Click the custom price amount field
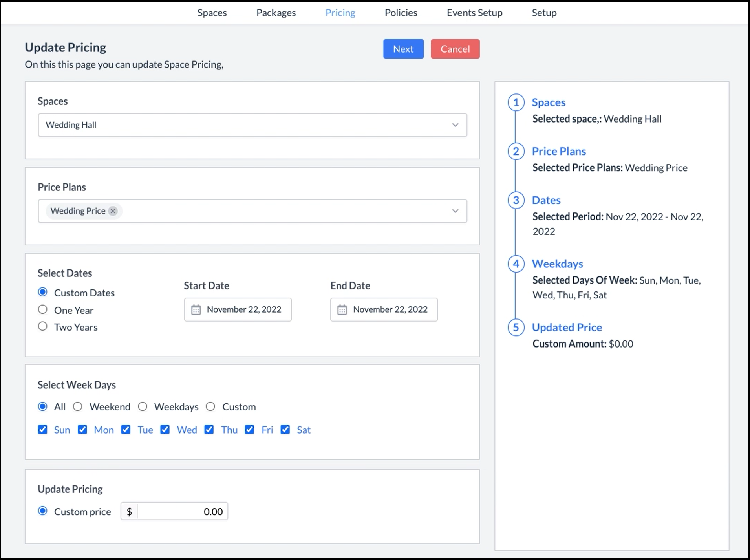 [x=183, y=512]
